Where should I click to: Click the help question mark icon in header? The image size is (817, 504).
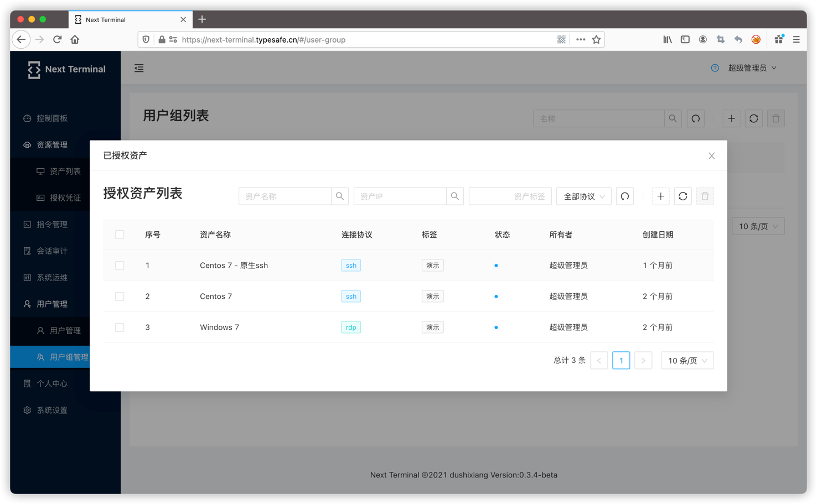click(x=715, y=68)
